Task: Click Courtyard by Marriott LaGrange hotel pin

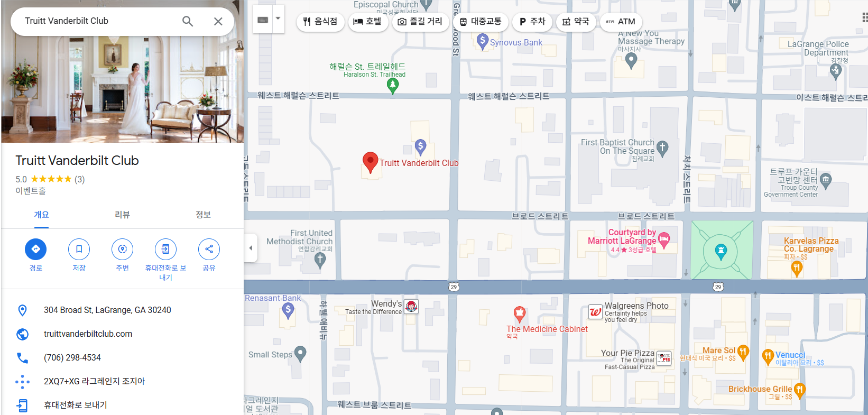Action: (664, 241)
